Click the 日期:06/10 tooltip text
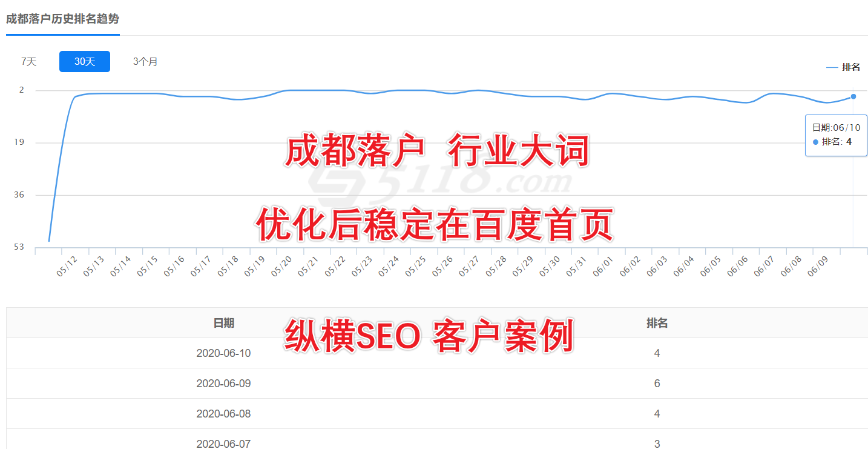The height and width of the screenshot is (449, 868). 836,127
